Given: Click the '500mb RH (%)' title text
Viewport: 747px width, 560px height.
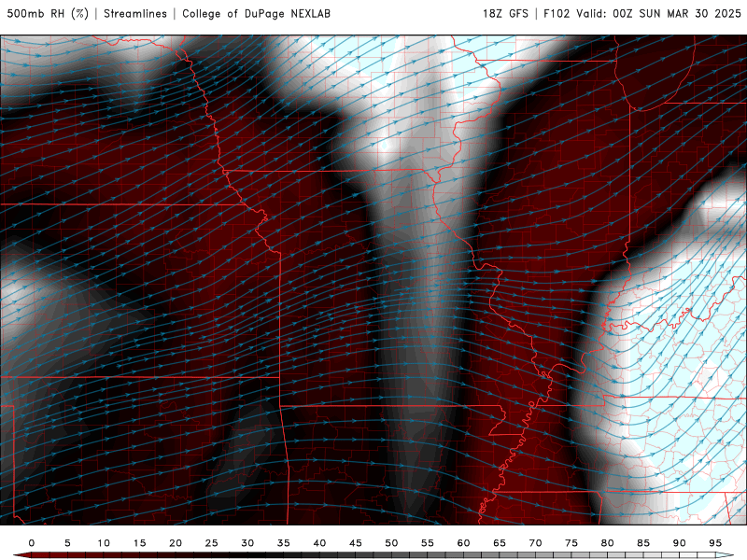Looking at the screenshot, I should click(48, 14).
